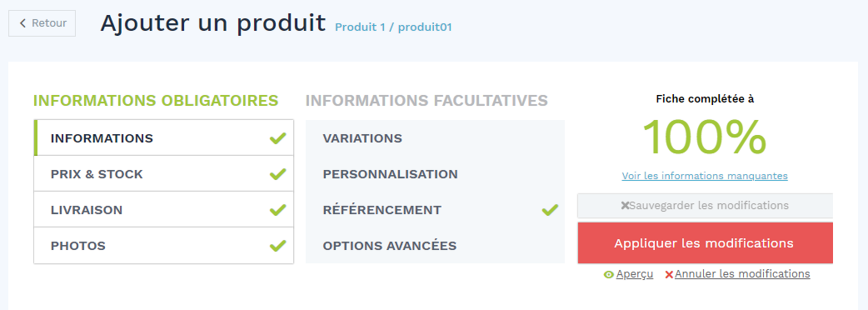Switch to the PRIX & STOCK section
Screen dimensions: 868x310
164,174
